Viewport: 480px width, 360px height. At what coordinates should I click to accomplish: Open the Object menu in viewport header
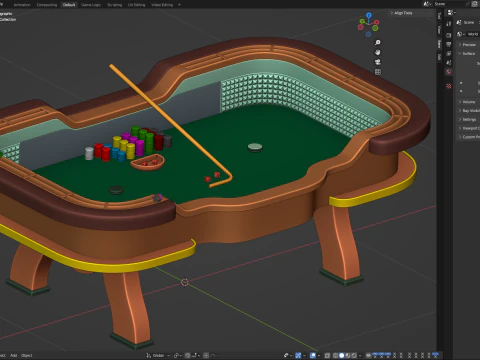click(27, 355)
